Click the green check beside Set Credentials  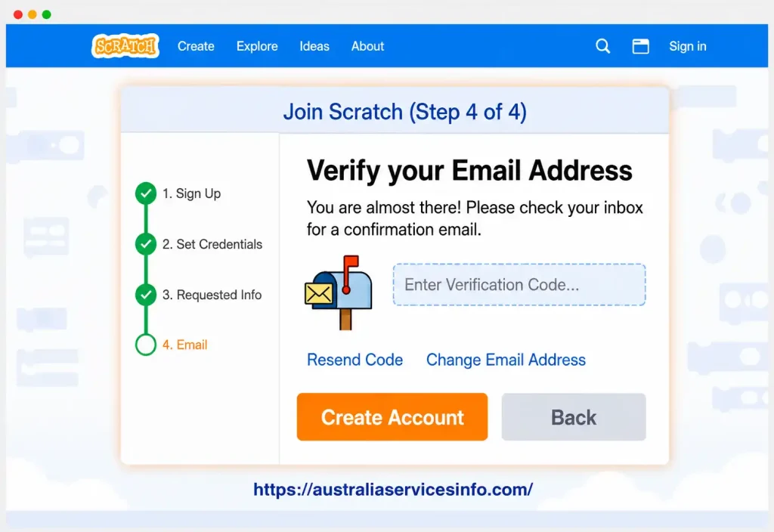(x=146, y=244)
